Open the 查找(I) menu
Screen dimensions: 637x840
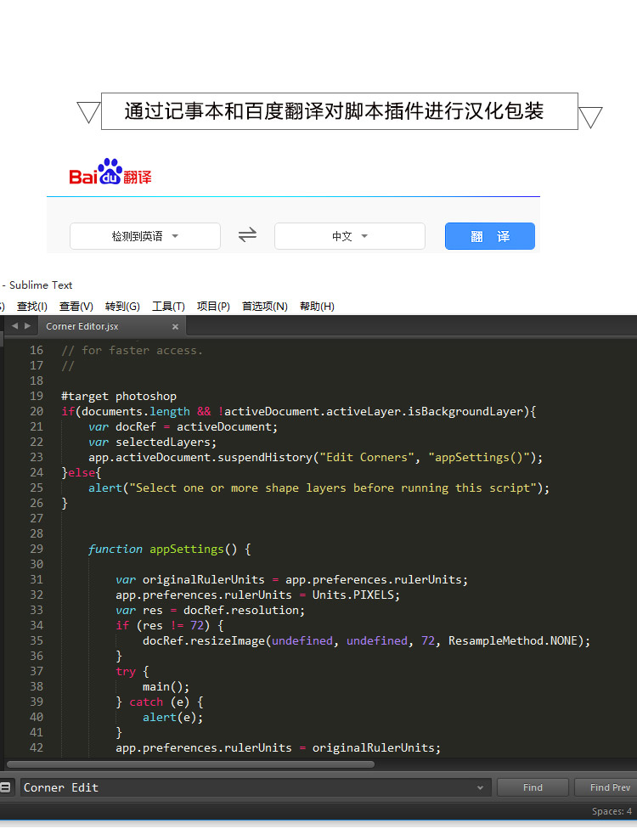click(32, 307)
